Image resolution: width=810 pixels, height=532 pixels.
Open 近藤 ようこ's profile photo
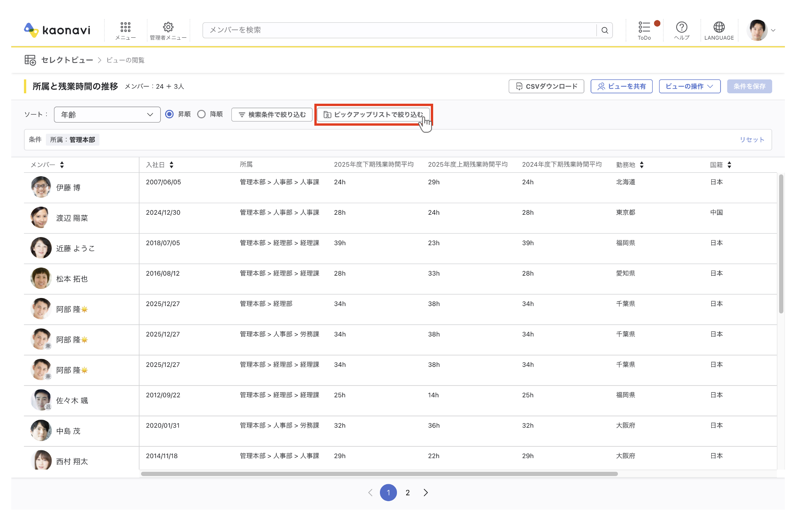click(41, 248)
